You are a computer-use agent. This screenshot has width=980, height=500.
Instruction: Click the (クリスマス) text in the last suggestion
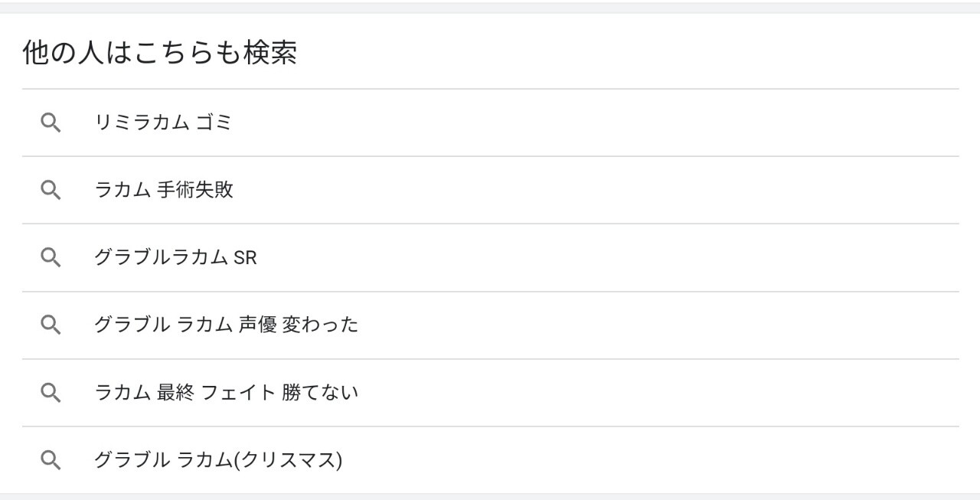coord(288,460)
